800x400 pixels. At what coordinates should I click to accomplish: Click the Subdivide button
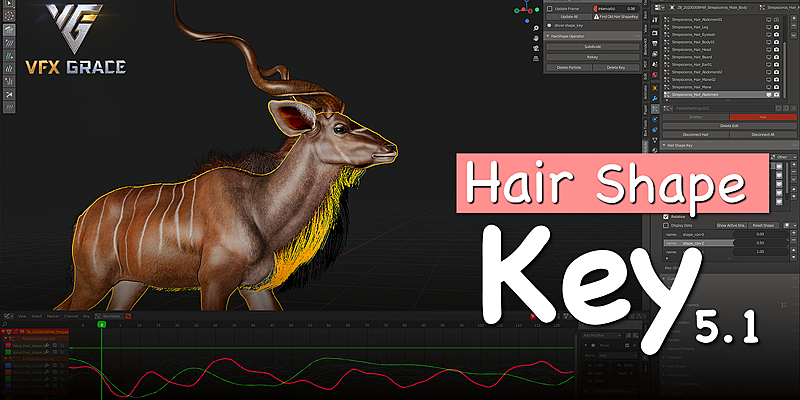(x=593, y=46)
